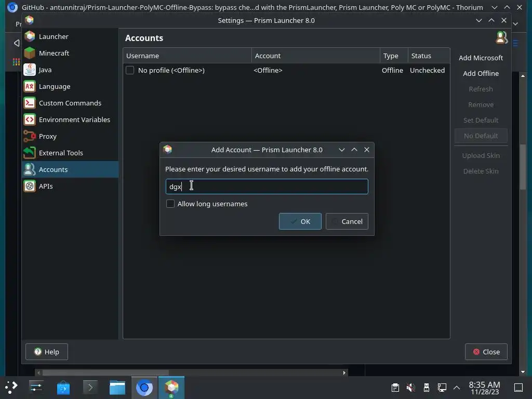Open removable devices tray icon
The width and height of the screenshot is (532, 399).
(x=427, y=387)
